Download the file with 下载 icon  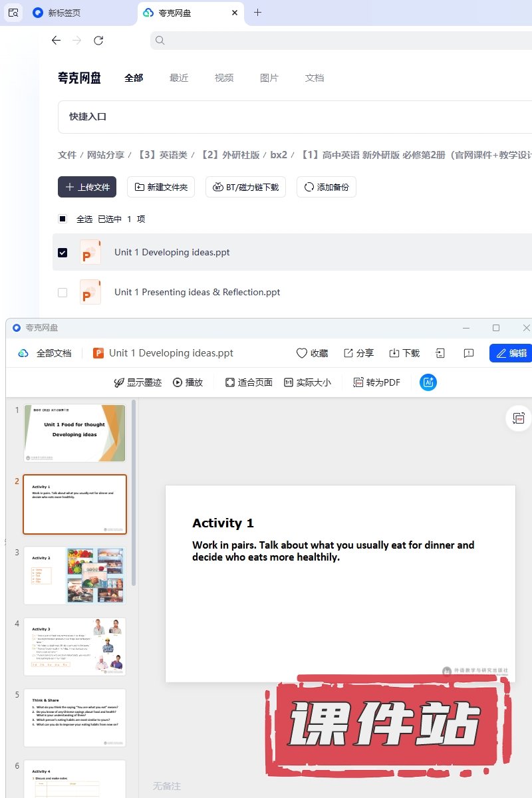(394, 353)
